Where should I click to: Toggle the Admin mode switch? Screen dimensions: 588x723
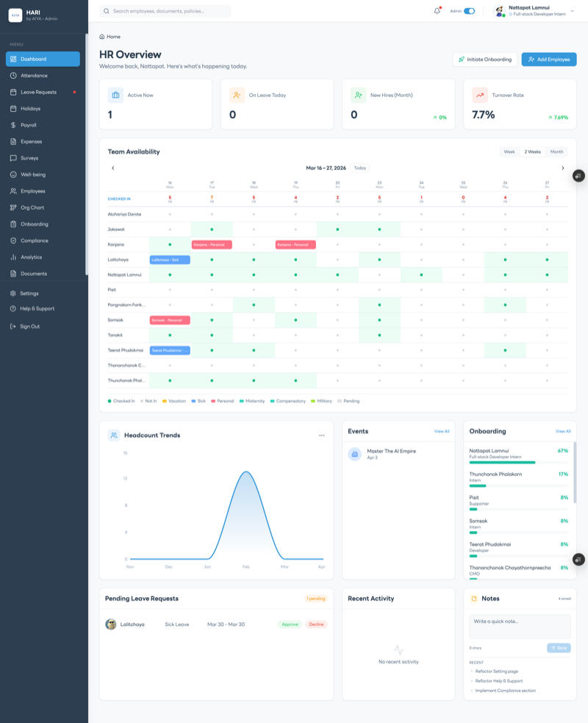coord(469,11)
